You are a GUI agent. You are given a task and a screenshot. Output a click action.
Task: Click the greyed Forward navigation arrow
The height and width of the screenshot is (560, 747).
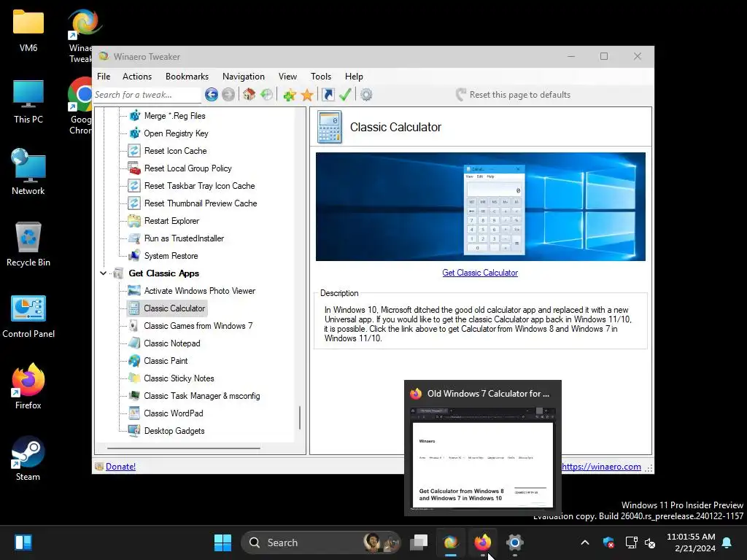(228, 95)
